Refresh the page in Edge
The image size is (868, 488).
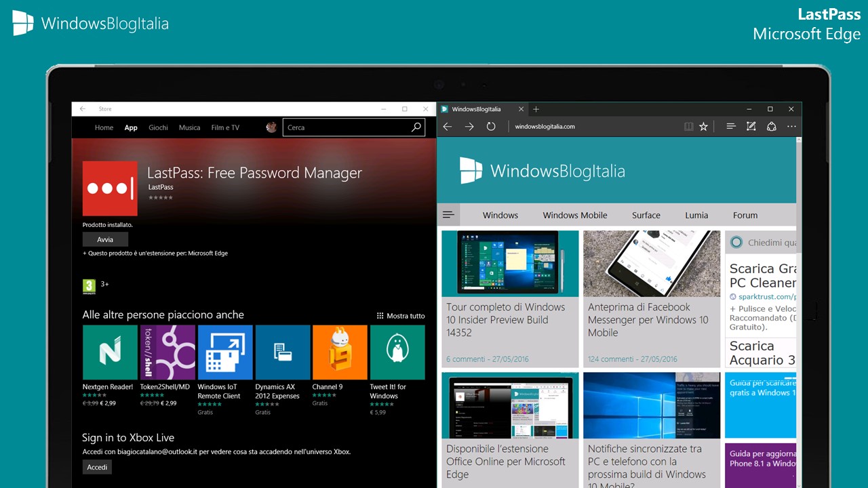tap(491, 127)
